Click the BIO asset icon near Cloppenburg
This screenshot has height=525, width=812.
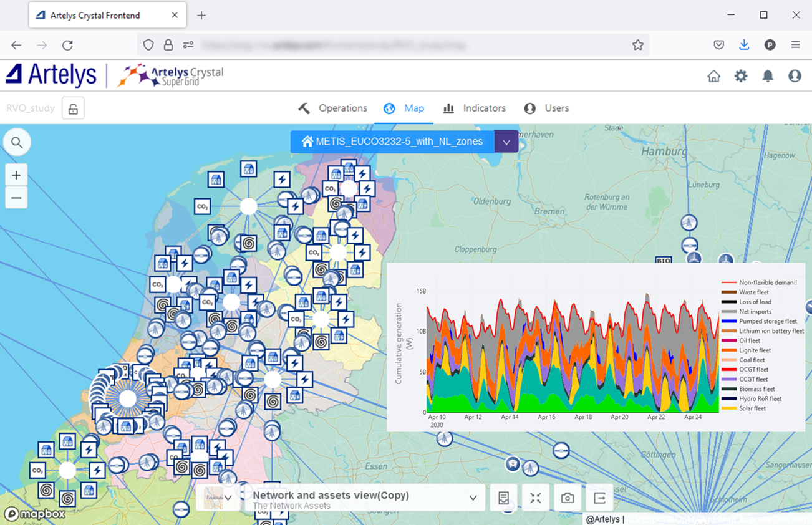tap(664, 261)
